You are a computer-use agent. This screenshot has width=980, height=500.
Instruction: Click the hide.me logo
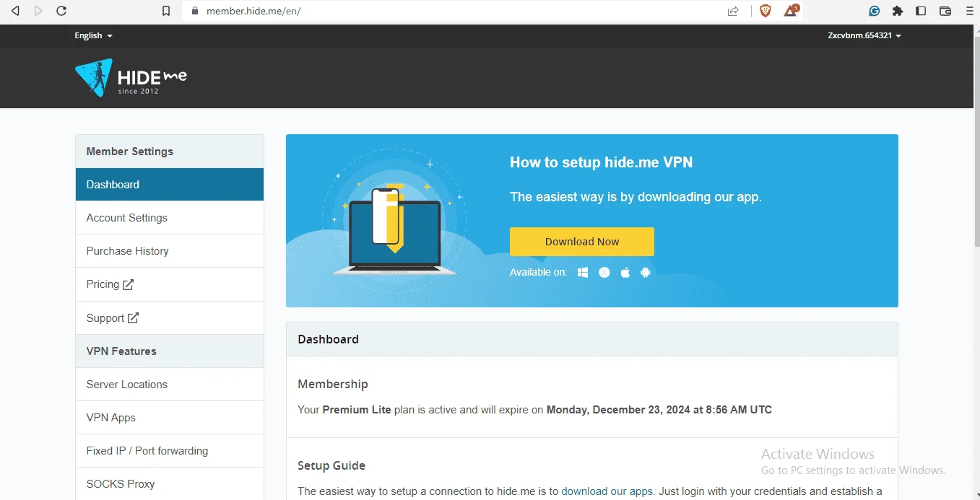pos(131,77)
